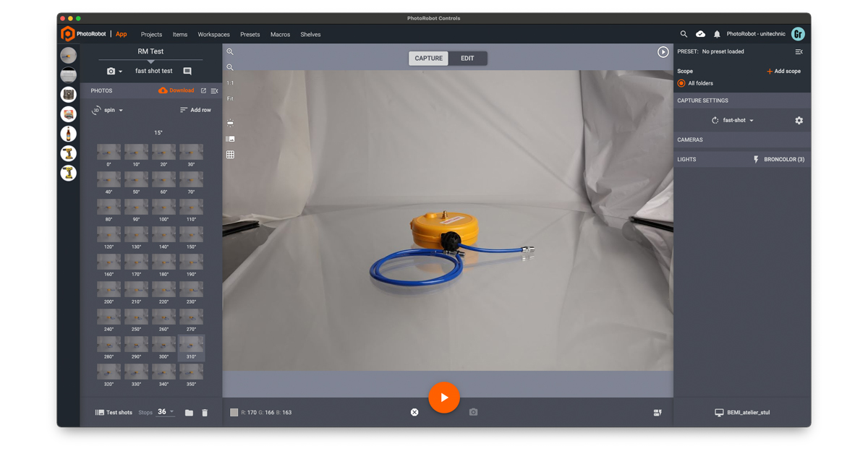Click the grid overlay icon in viewer toolbar

(230, 155)
